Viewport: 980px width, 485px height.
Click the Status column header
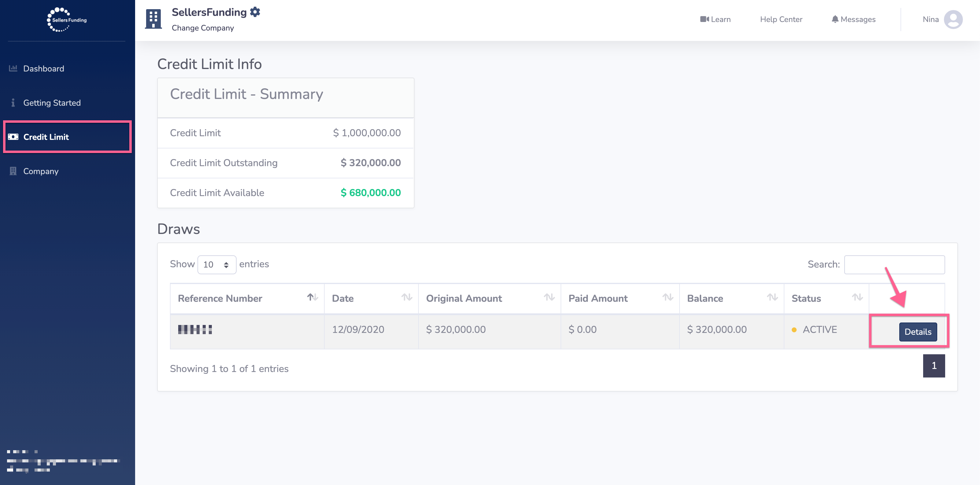click(x=826, y=298)
